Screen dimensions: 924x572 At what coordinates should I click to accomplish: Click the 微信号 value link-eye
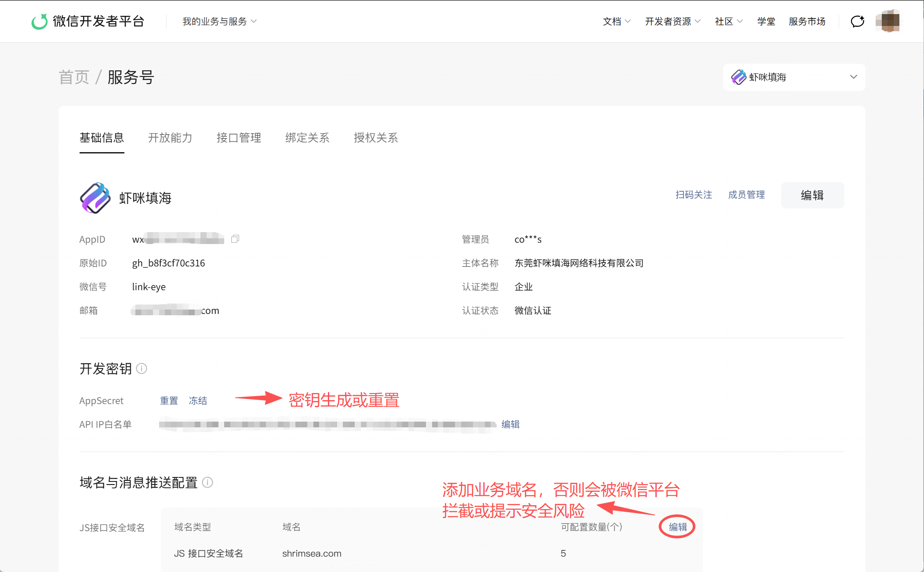pos(149,287)
